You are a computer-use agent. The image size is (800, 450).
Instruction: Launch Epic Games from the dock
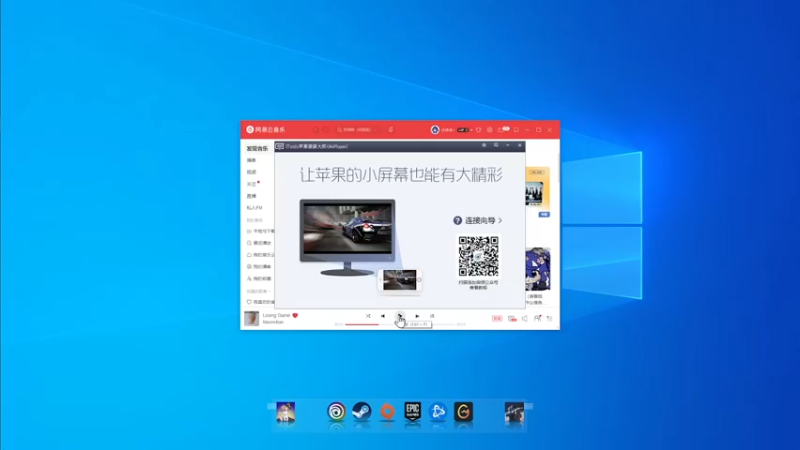[x=412, y=412]
